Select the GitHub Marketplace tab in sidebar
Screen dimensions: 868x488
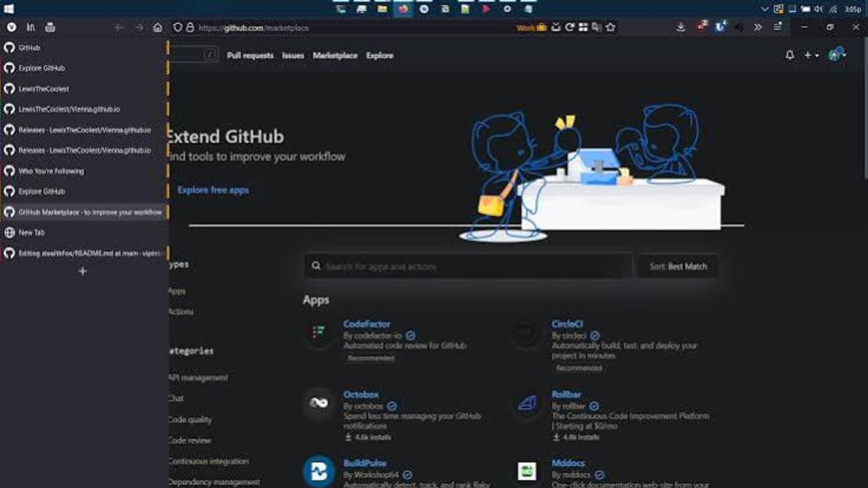pos(85,213)
